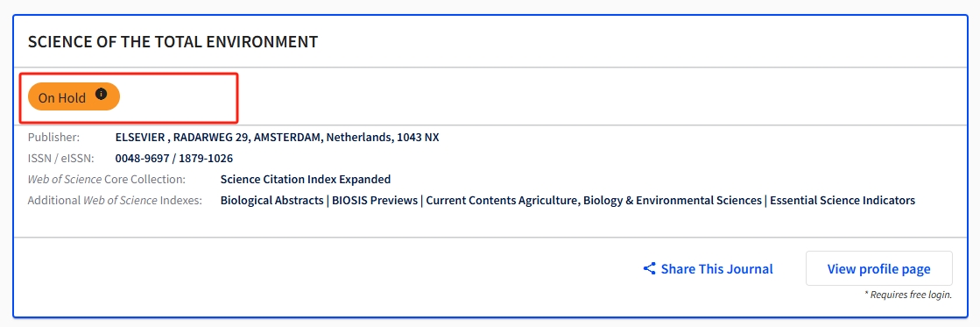Open the View profile page button
This screenshot has width=980, height=327.
coord(878,269)
